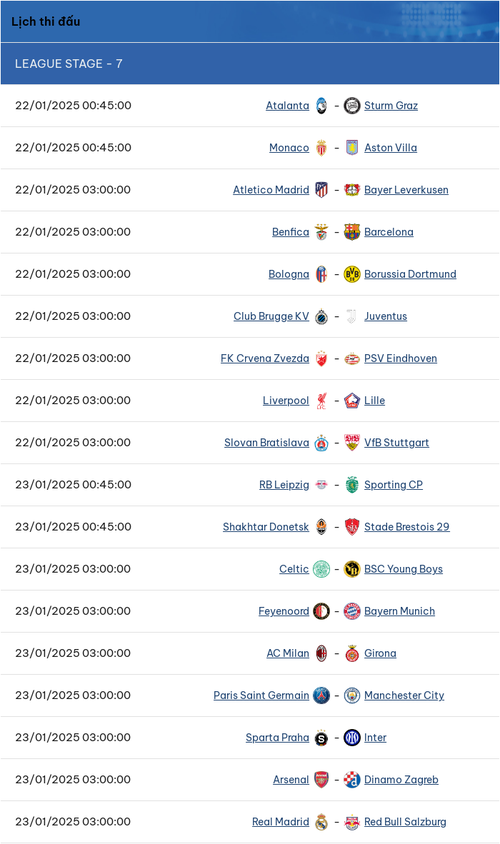Click the AC Milan crest icon
The image size is (500, 844).
(321, 653)
